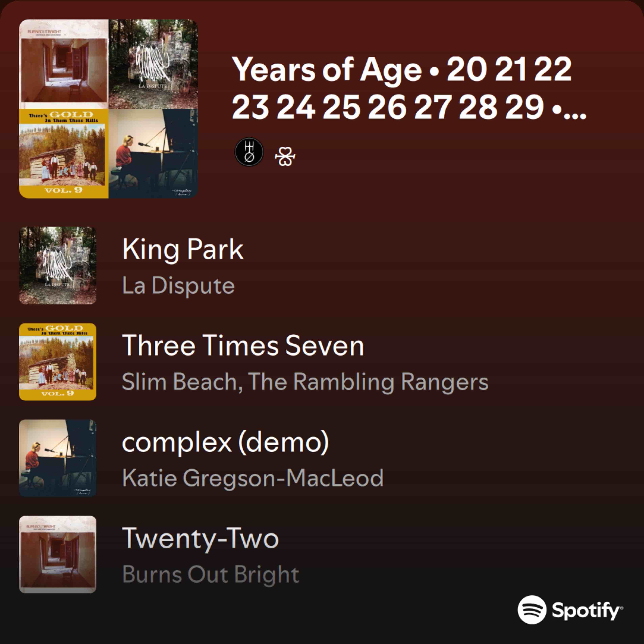This screenshot has width=644, height=644.
Task: Click the Burns Out Bright cover in the collage
Action: coord(64,64)
